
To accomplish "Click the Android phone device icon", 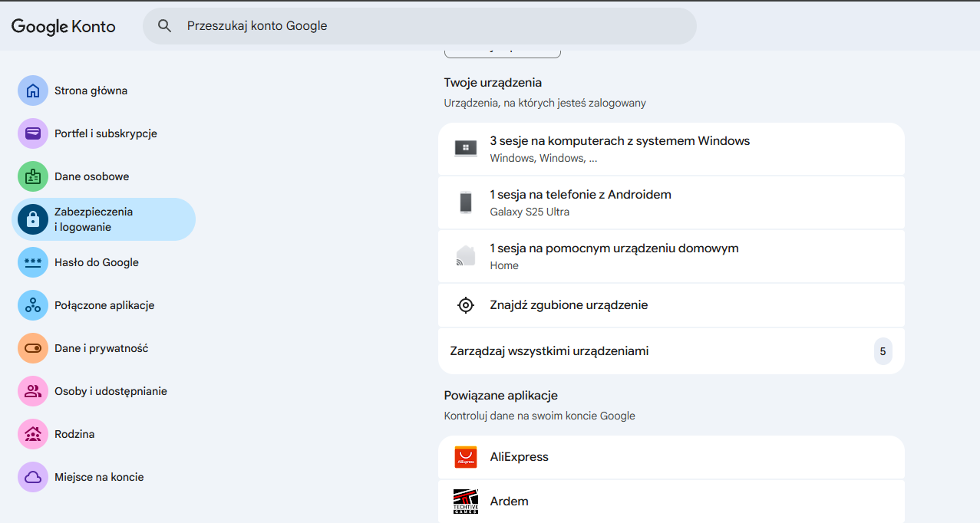I will [x=466, y=202].
